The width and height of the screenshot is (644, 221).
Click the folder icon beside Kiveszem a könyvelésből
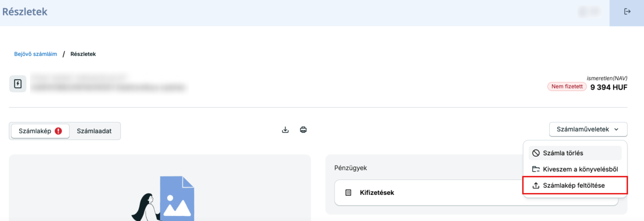(x=536, y=169)
